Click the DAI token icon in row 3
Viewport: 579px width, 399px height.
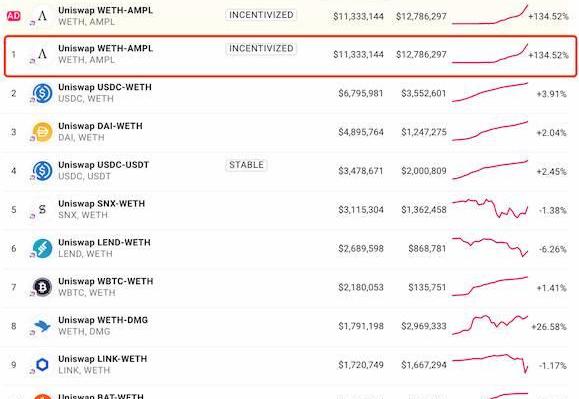point(42,132)
